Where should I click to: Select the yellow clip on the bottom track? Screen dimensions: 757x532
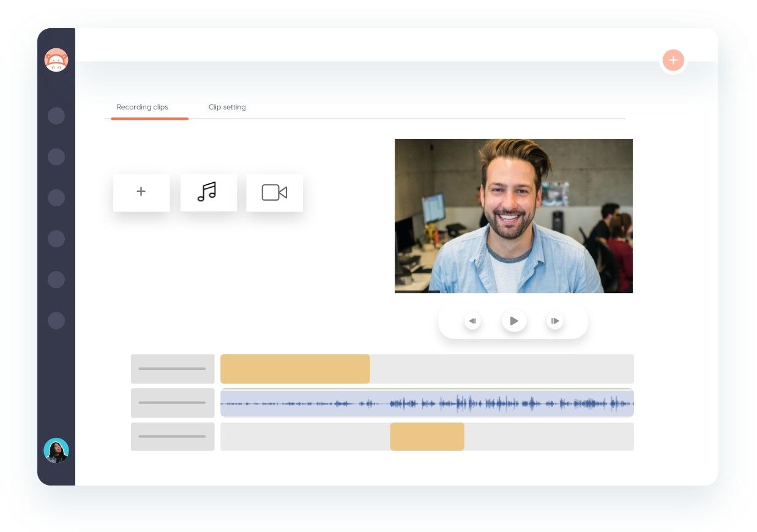click(427, 437)
